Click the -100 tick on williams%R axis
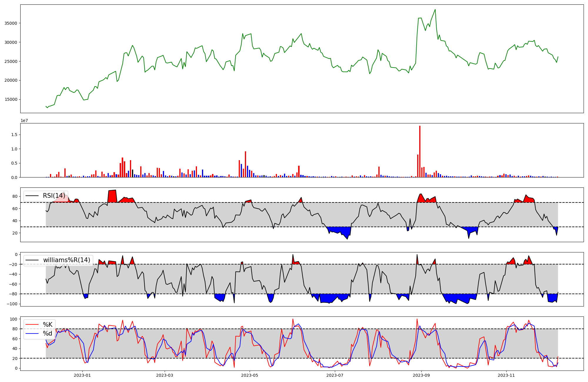This screenshot has height=382, width=588. 13,304
